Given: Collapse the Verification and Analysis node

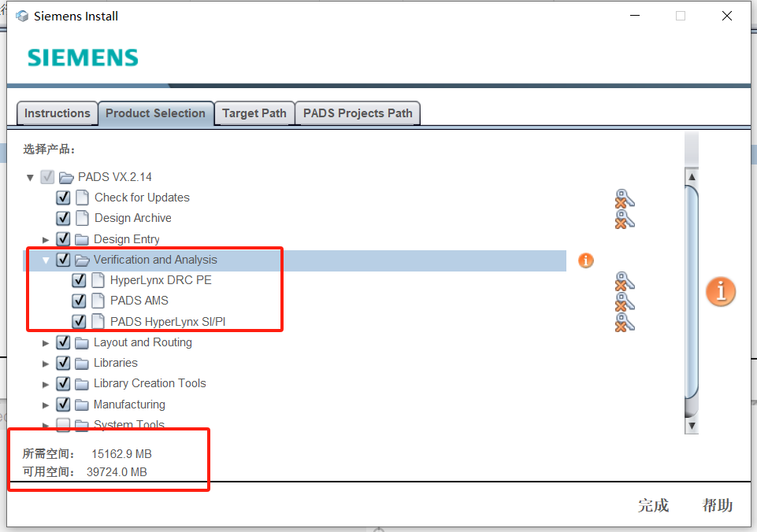Looking at the screenshot, I should coord(46,260).
